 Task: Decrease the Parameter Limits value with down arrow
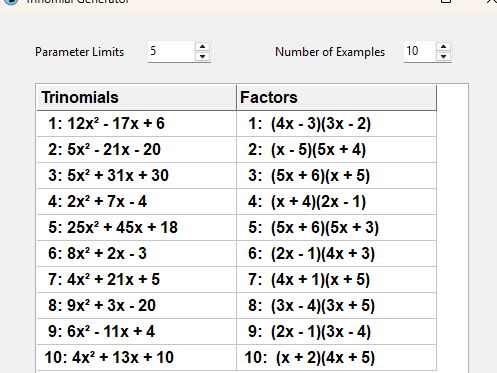point(202,57)
